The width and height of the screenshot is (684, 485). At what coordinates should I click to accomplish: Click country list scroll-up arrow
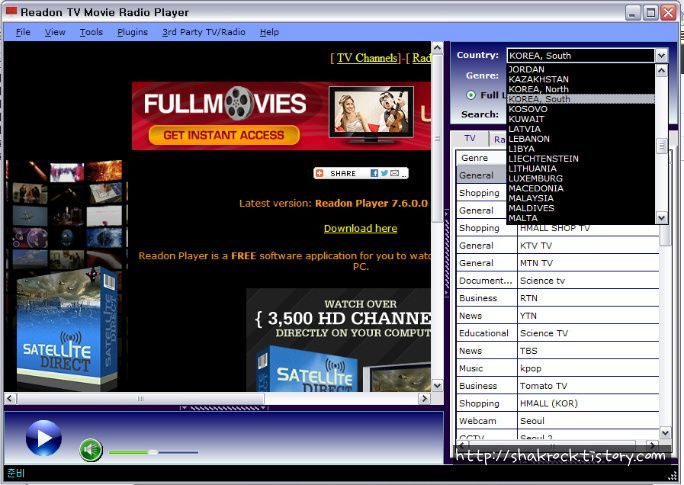(661, 70)
